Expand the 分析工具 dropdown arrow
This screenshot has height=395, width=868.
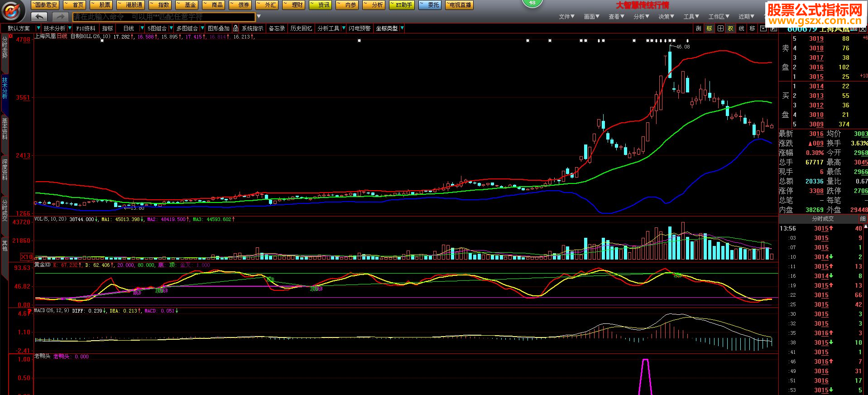344,29
